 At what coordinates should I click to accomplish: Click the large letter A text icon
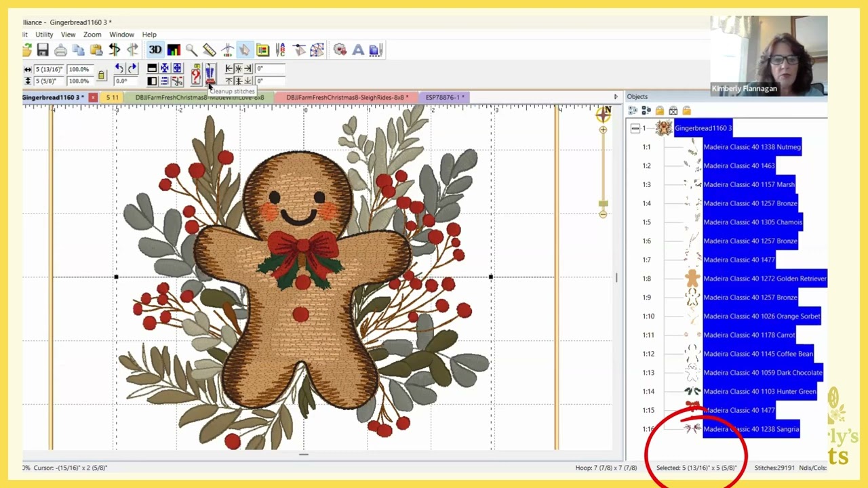pos(358,49)
